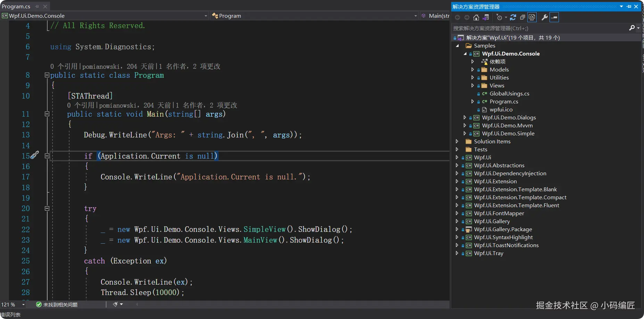Click the pending changes filter clock icon
The height and width of the screenshot is (319, 644).
click(499, 17)
